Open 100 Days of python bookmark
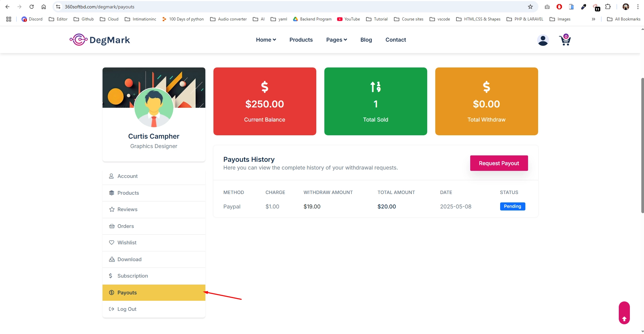Image resolution: width=644 pixels, height=334 pixels. pyautogui.click(x=183, y=19)
